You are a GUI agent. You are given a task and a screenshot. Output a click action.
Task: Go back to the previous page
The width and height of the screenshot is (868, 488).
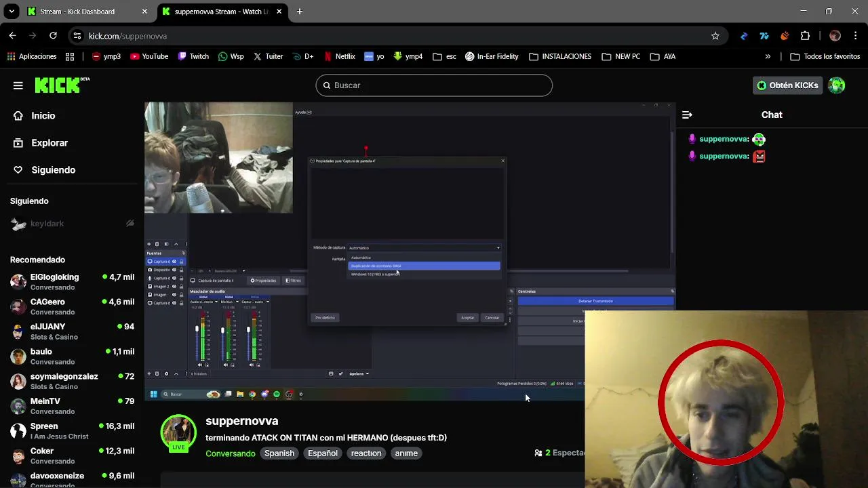[x=12, y=36]
